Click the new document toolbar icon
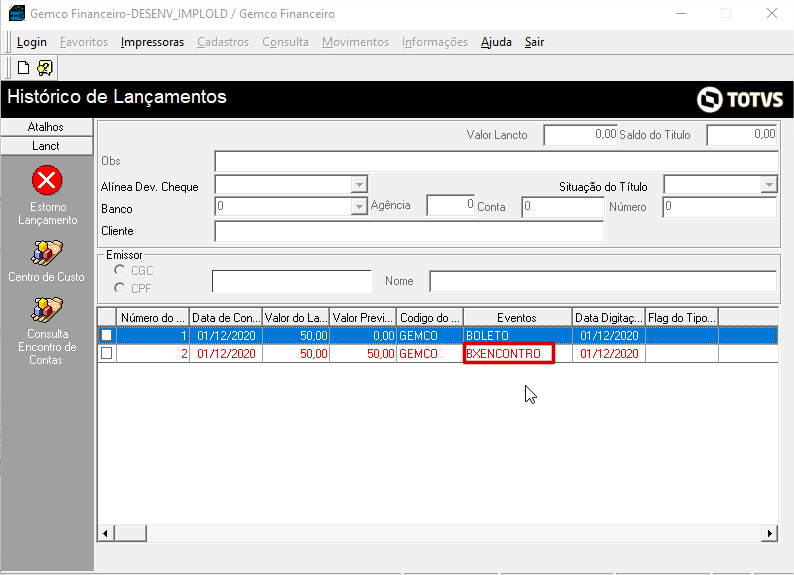794x575 pixels. pyautogui.click(x=23, y=68)
